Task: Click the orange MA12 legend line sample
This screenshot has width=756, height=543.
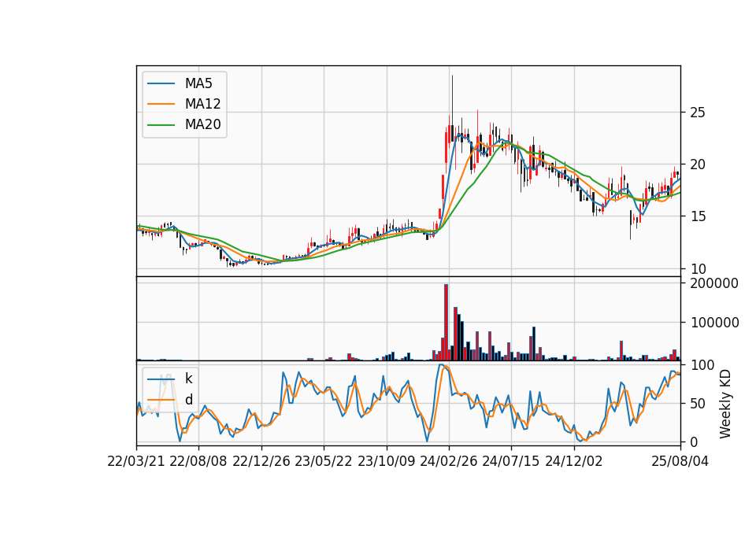Action: click(161, 104)
